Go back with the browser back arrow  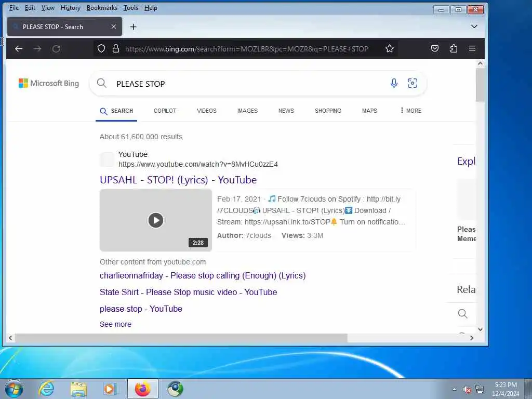point(19,49)
